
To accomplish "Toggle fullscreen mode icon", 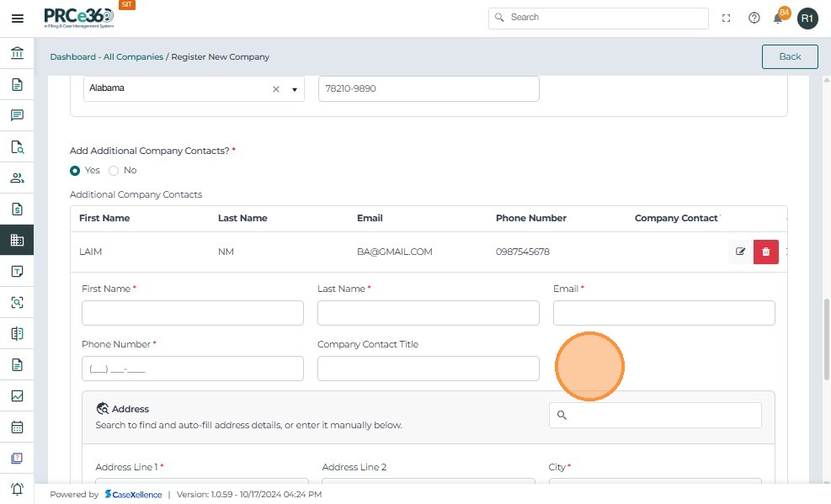I will [726, 18].
